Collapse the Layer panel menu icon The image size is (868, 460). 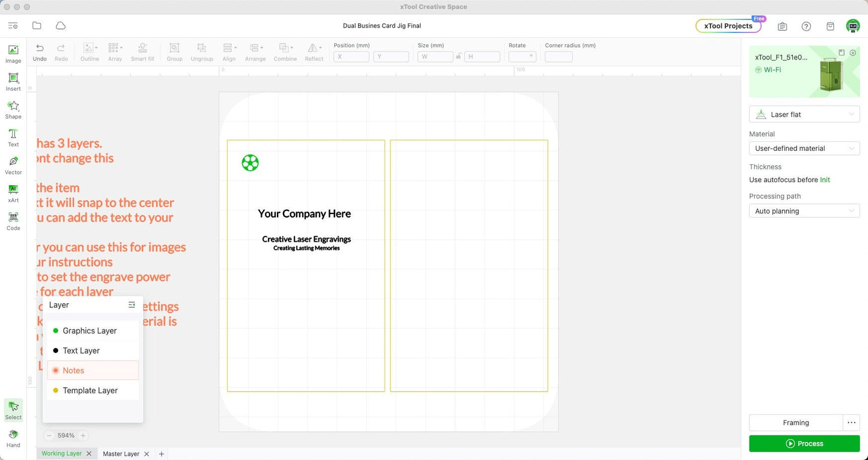(132, 305)
